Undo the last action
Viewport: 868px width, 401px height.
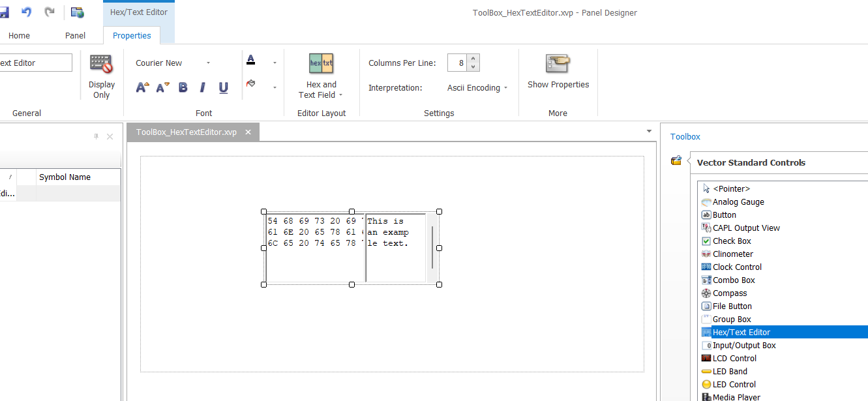click(x=27, y=12)
